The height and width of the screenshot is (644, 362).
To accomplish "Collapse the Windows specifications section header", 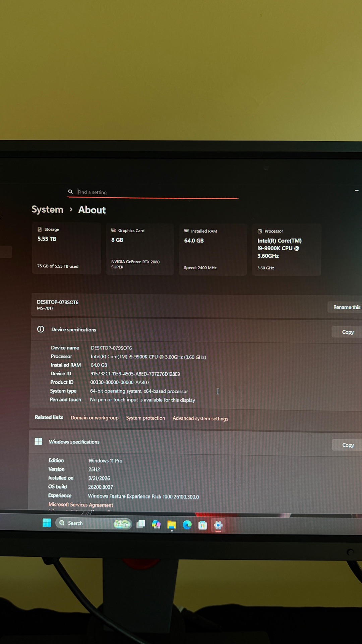I will (x=196, y=443).
